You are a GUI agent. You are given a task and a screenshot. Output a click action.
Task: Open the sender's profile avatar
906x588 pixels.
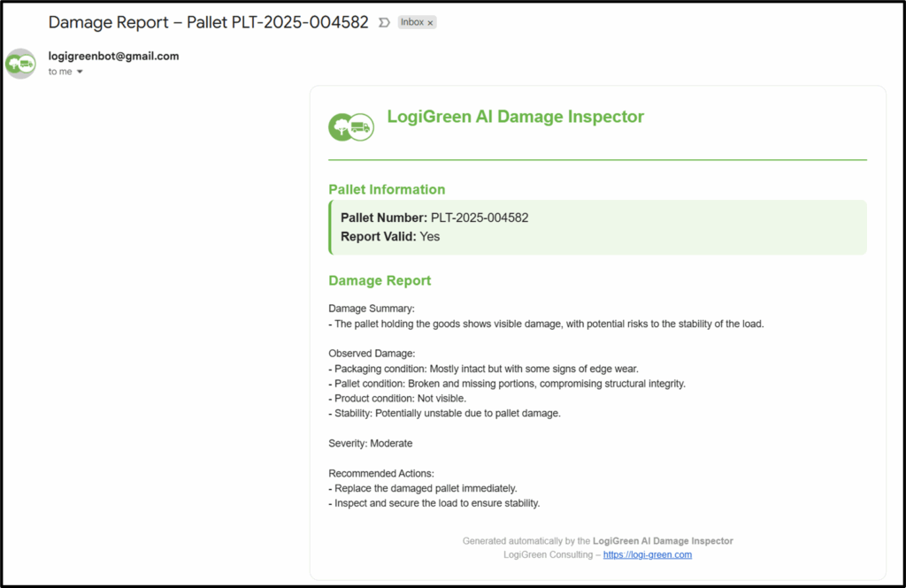(x=20, y=64)
